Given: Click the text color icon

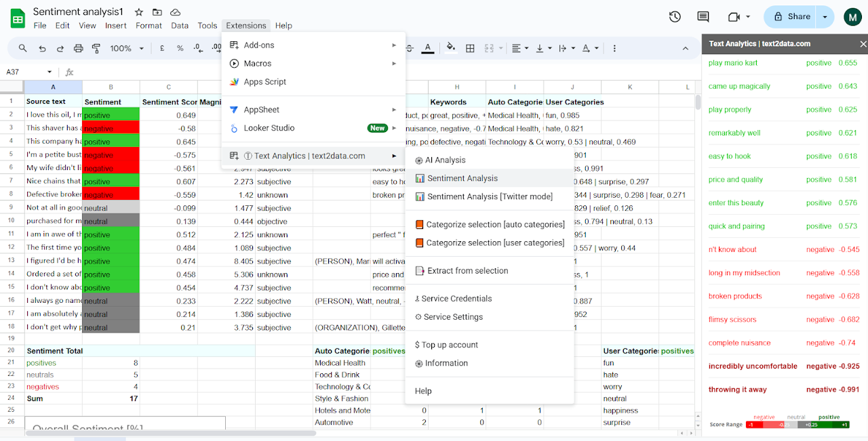Looking at the screenshot, I should [428, 48].
